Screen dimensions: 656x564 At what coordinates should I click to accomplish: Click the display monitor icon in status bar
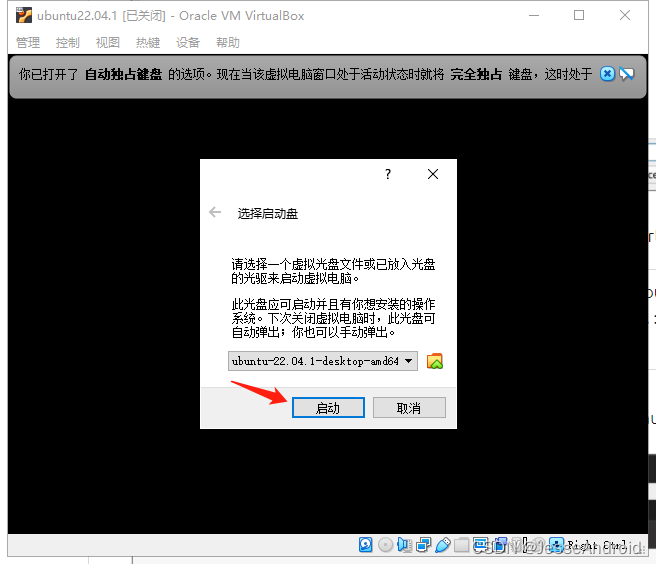[x=480, y=545]
